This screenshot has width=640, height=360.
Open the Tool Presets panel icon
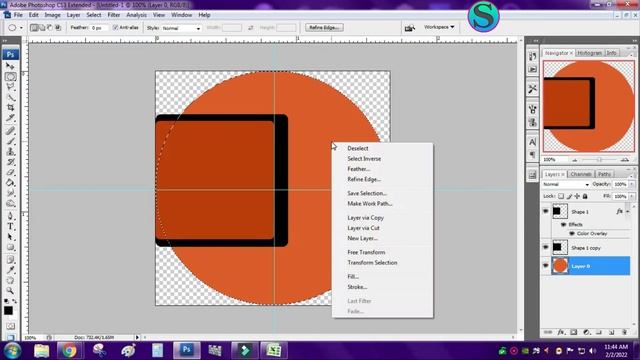[532, 89]
